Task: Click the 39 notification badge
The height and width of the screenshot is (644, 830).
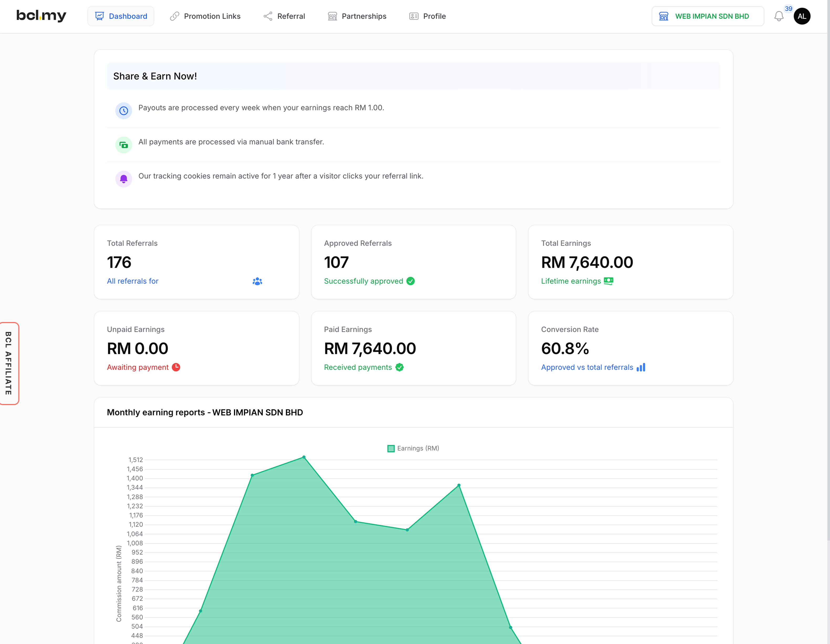Action: click(x=788, y=8)
